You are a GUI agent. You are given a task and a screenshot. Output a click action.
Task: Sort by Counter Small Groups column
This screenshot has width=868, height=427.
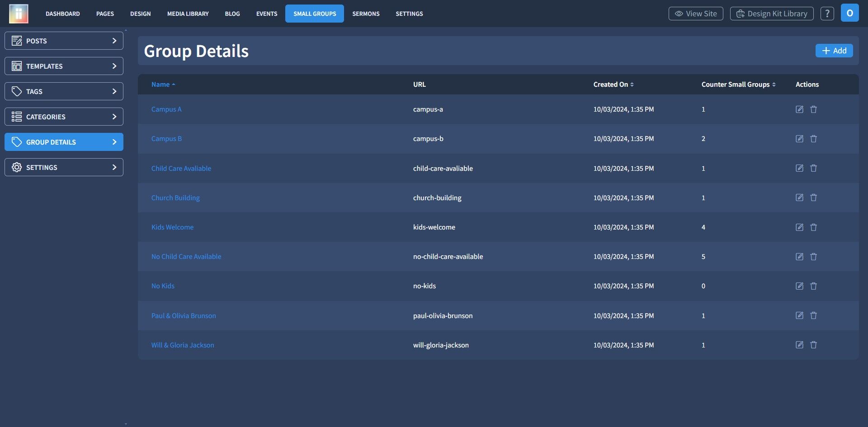738,84
